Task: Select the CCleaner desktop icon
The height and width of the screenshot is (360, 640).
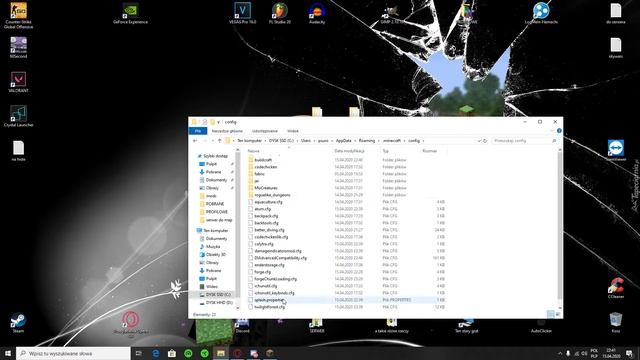Action: (x=616, y=288)
